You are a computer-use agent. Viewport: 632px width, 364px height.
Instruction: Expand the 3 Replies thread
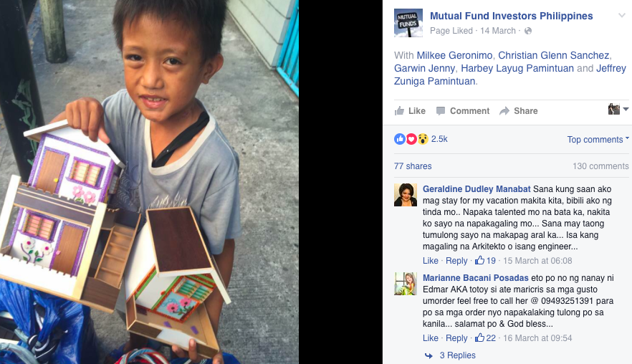tap(457, 355)
